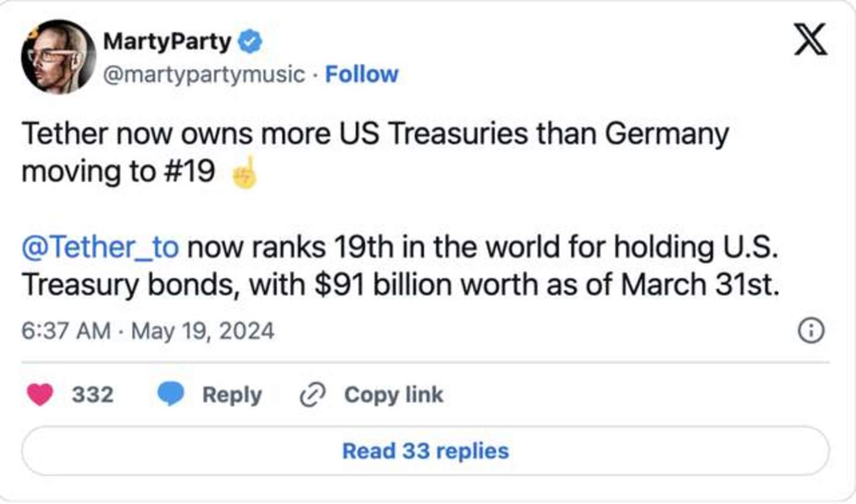The image size is (856, 504).
Task: Click the May 19, 2024 date
Action: coord(203,331)
